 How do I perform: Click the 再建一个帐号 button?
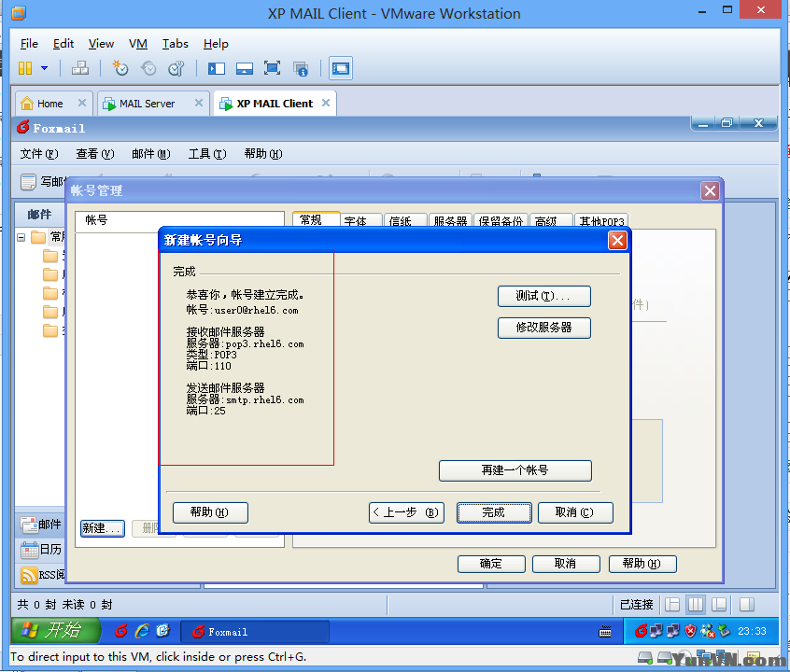[x=515, y=470]
